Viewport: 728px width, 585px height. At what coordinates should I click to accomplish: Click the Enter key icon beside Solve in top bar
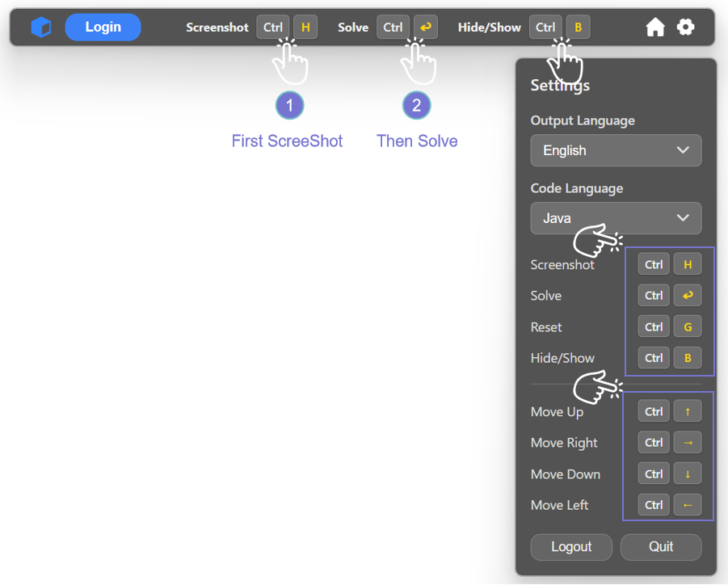[x=426, y=27]
